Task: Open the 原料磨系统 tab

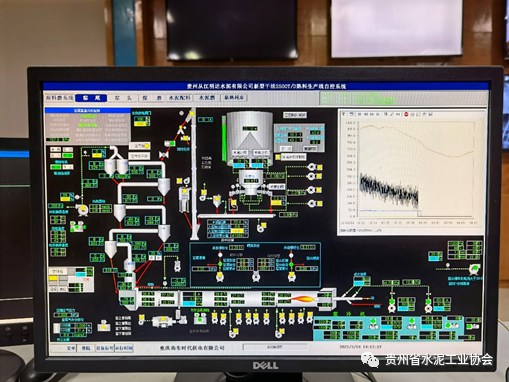Action: click(59, 98)
